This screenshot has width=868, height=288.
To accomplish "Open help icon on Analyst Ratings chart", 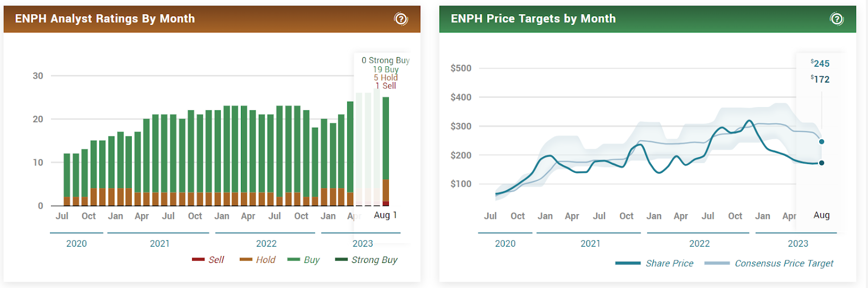I will click(401, 19).
